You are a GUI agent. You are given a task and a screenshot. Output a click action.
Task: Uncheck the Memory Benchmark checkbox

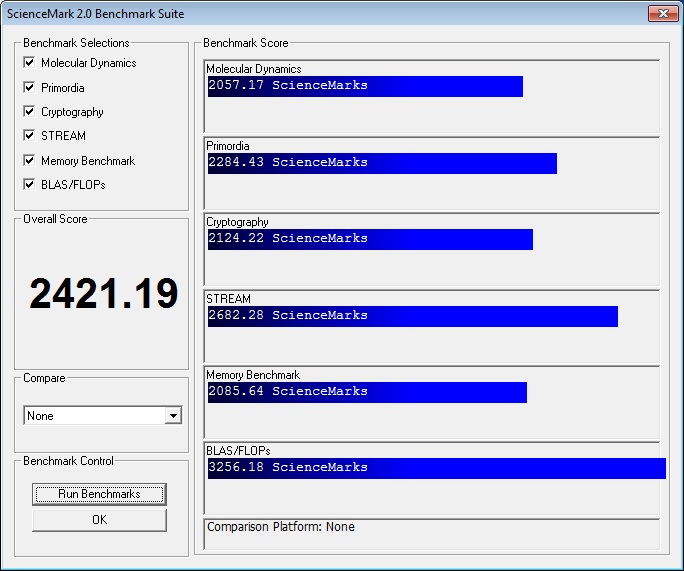click(x=29, y=160)
